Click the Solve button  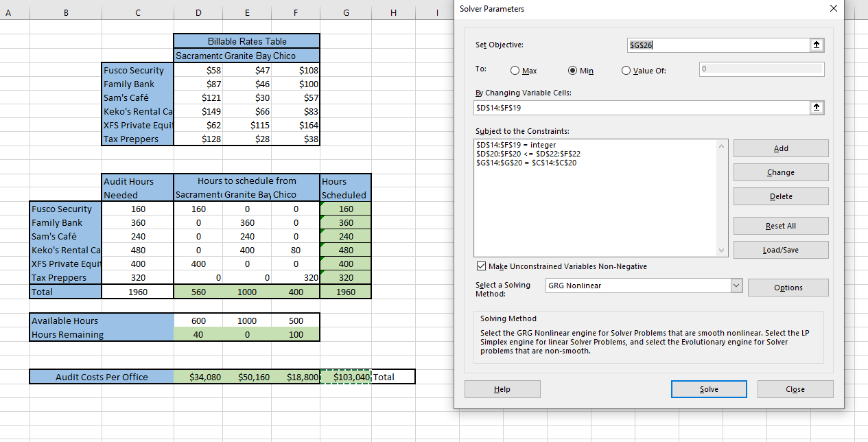[709, 389]
